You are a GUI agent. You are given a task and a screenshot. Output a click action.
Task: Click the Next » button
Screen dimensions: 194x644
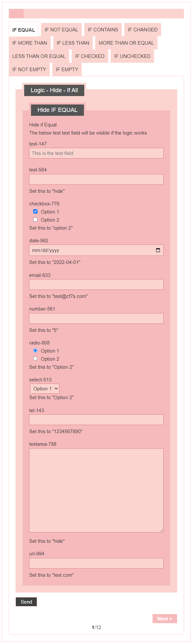(165, 618)
